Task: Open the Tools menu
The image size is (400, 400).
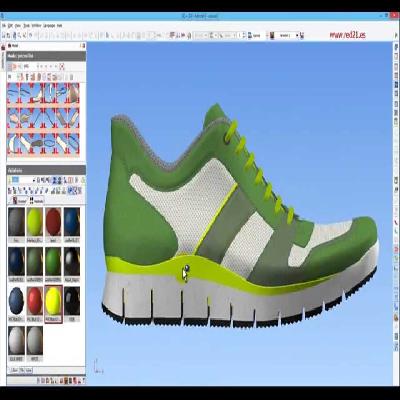Action: tap(27, 26)
